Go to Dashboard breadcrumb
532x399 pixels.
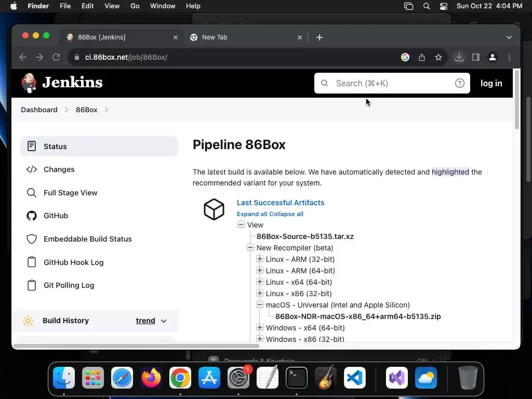(x=39, y=110)
